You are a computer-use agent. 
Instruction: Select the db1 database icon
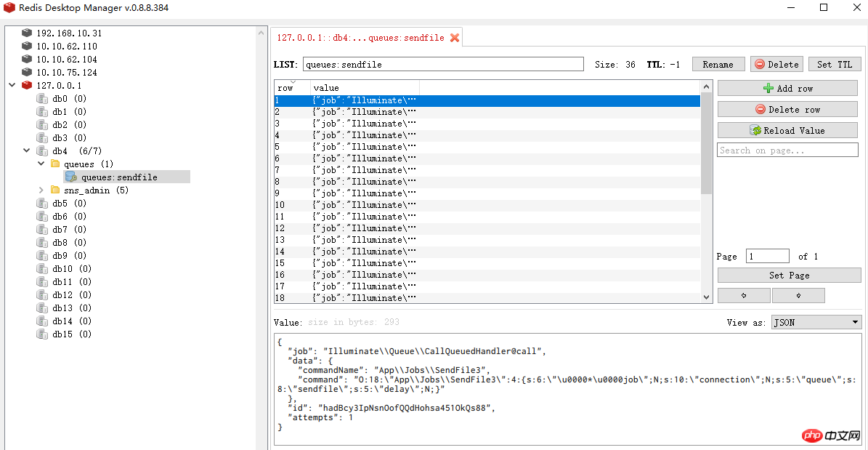(42, 111)
